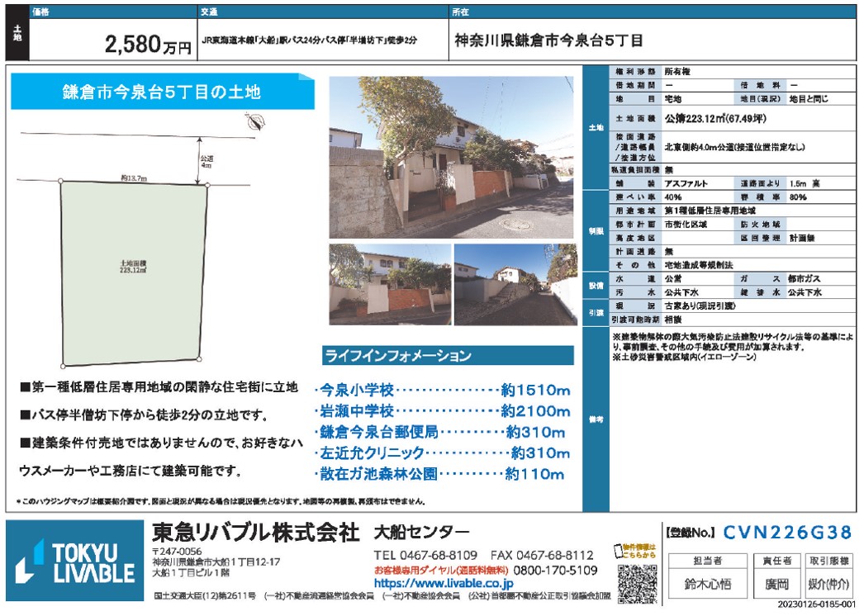Select the 鎌倉市今泉台5丁目の土地 title banner

pos(162,92)
